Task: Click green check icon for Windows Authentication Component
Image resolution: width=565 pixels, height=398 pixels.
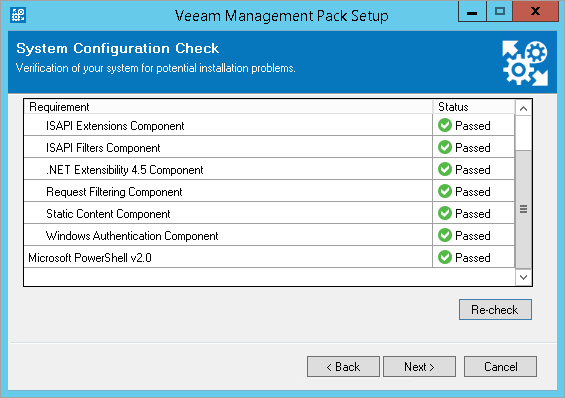Action: pos(445,235)
